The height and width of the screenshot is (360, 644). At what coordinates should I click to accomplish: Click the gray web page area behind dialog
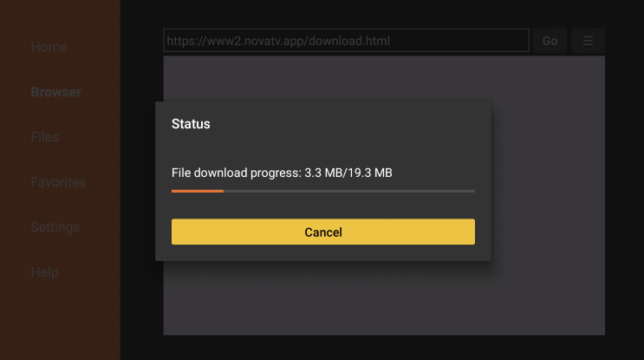tap(548, 195)
